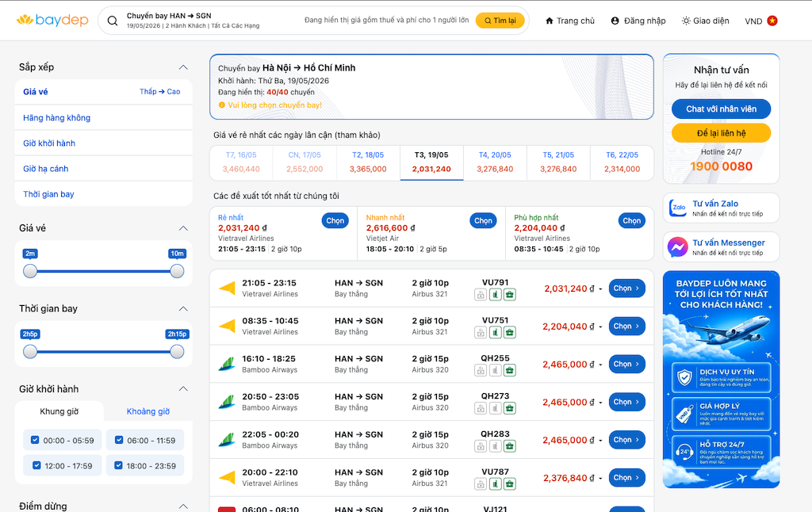Viewport: 812px width, 512px height.
Task: Click the checked baggage icon for VU791
Action: pyautogui.click(x=495, y=295)
